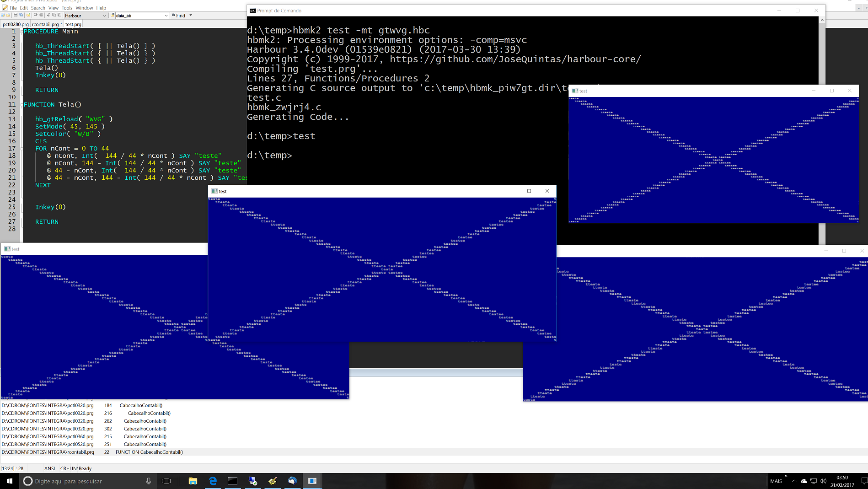Image resolution: width=868 pixels, height=489 pixels.
Task: Click the Save toolbar icon
Action: click(x=16, y=15)
